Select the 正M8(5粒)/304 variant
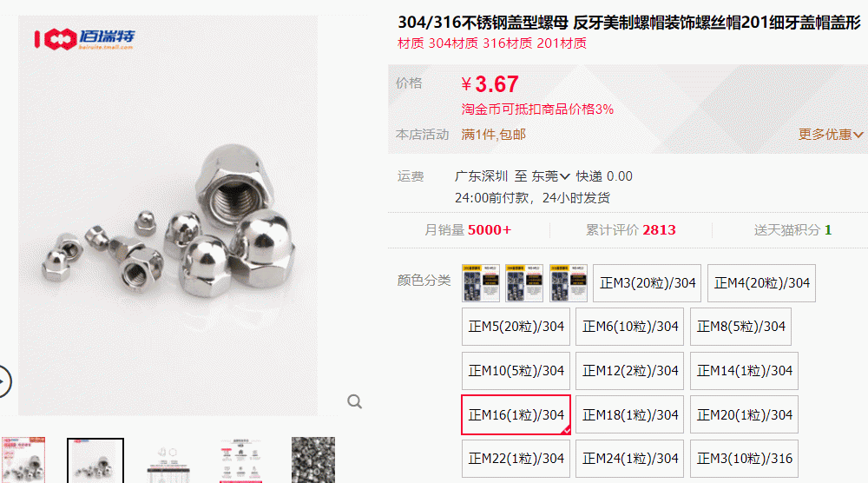 point(740,327)
